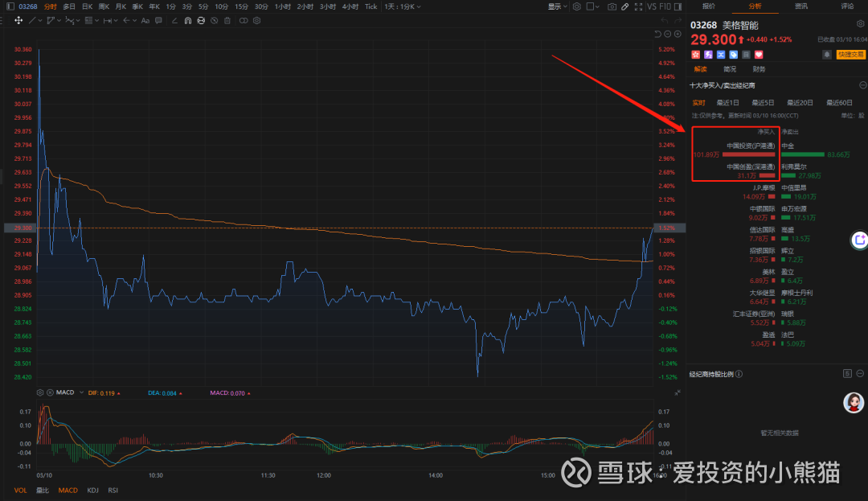Collapse the broker net buy/sell section
The width and height of the screenshot is (868, 501).
(x=862, y=85)
